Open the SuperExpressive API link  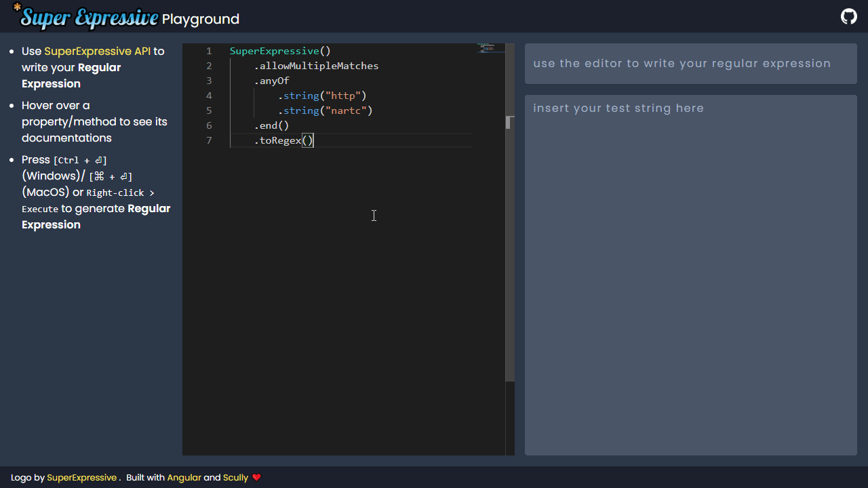tap(98, 51)
